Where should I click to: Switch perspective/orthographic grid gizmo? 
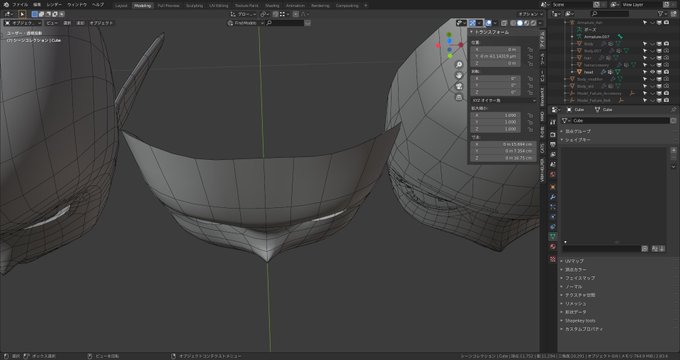[x=459, y=97]
